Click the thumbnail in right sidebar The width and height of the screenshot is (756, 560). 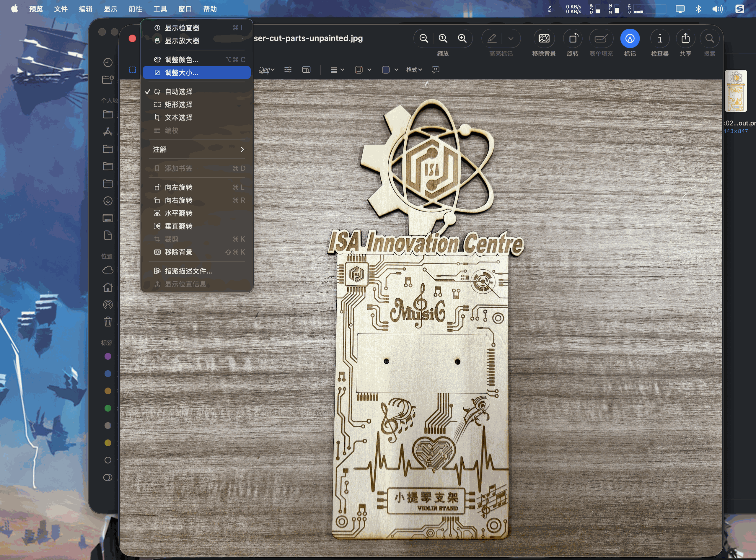[x=736, y=91]
